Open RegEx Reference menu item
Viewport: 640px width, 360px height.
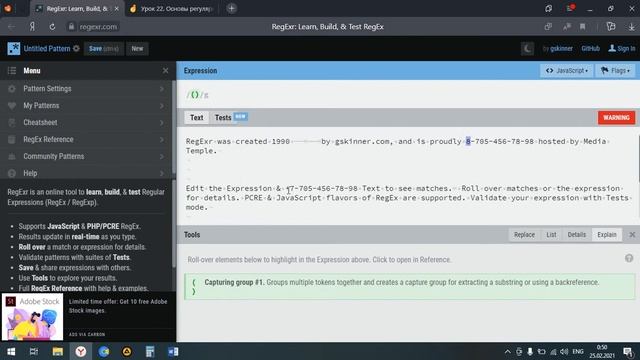pos(86,140)
